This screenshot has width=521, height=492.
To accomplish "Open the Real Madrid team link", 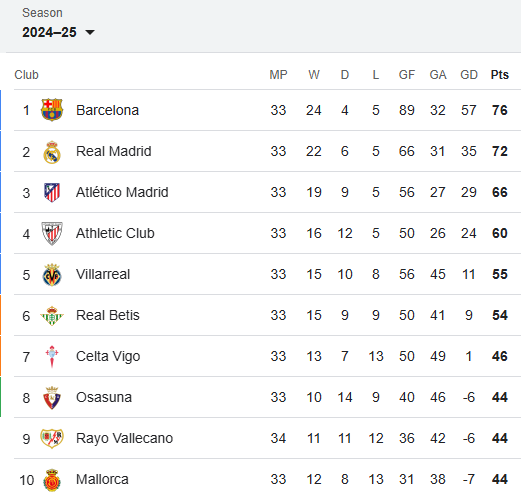I will [x=114, y=151].
